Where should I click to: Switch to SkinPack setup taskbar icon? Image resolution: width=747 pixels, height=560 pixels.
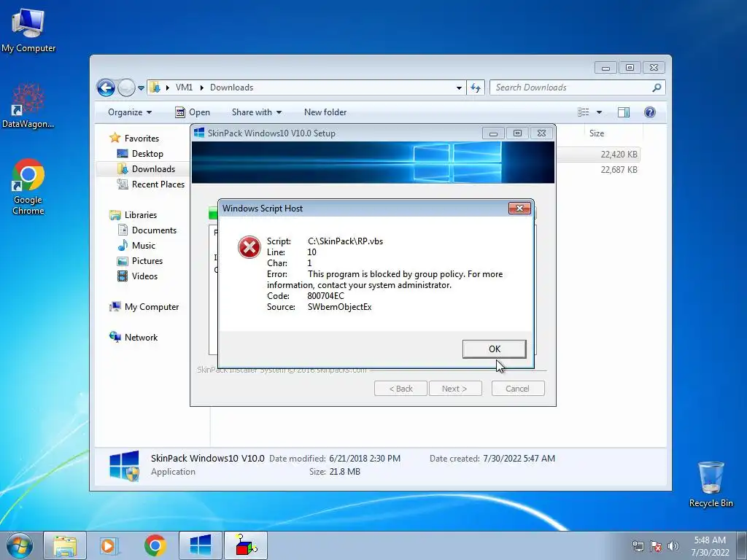(200, 545)
